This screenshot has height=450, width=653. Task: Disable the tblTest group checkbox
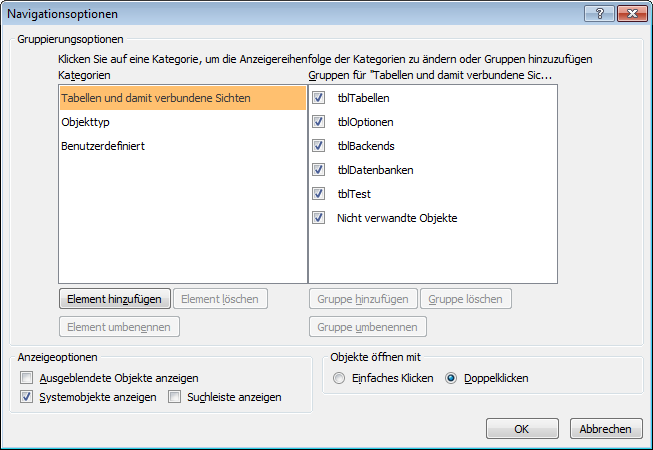pyautogui.click(x=319, y=194)
